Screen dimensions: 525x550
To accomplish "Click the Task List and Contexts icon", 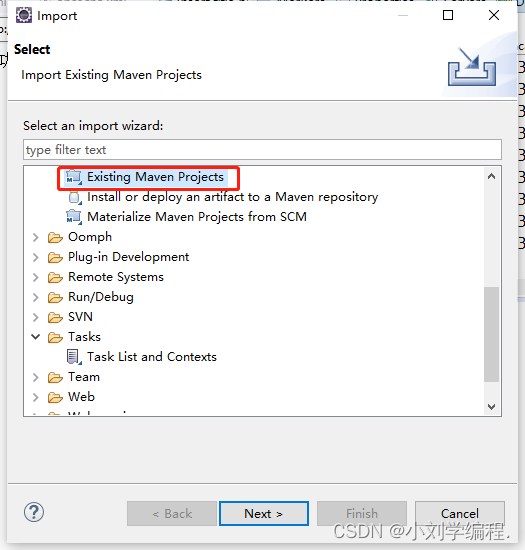I will (x=74, y=357).
